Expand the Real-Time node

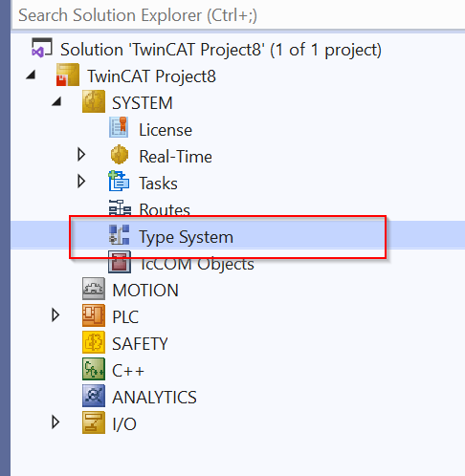pos(81,155)
